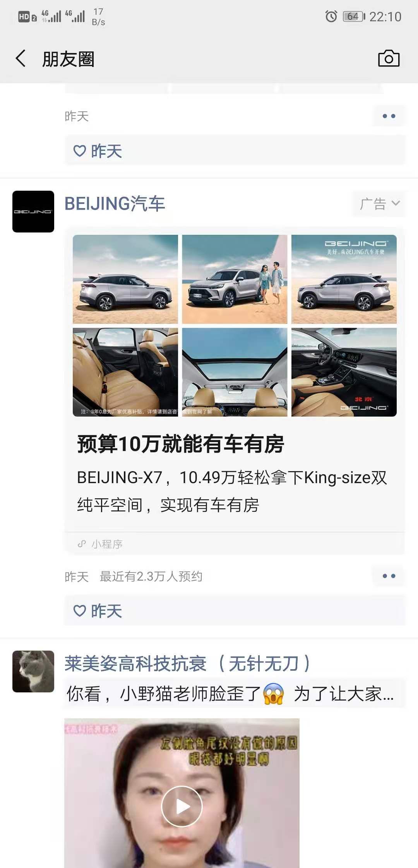418x868 pixels.
Task: View the tan rear seats interior photo
Action: (125, 372)
